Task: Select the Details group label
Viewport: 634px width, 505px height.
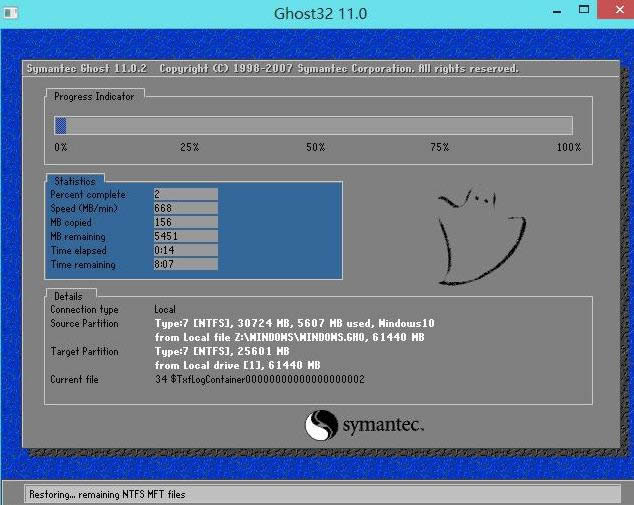Action: [x=68, y=296]
